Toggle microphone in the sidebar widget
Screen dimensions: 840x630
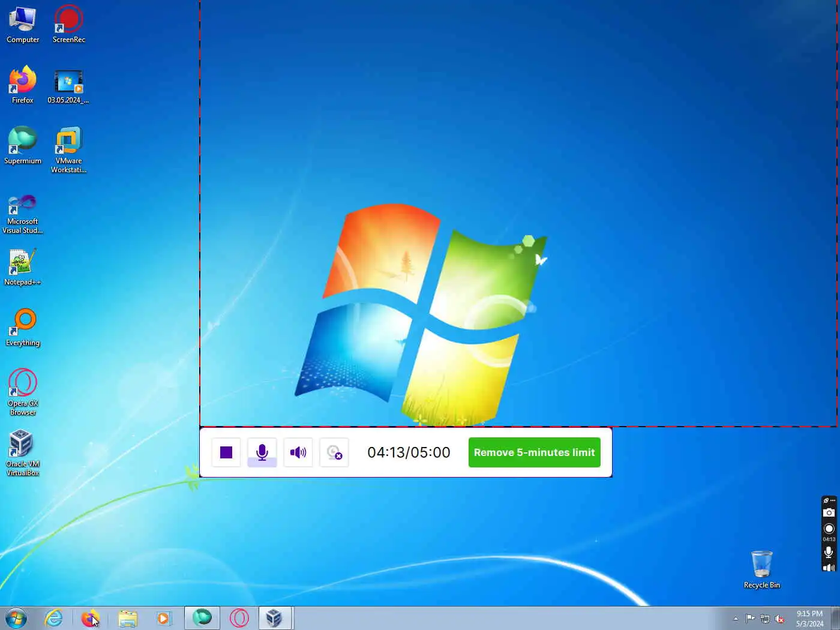829,552
